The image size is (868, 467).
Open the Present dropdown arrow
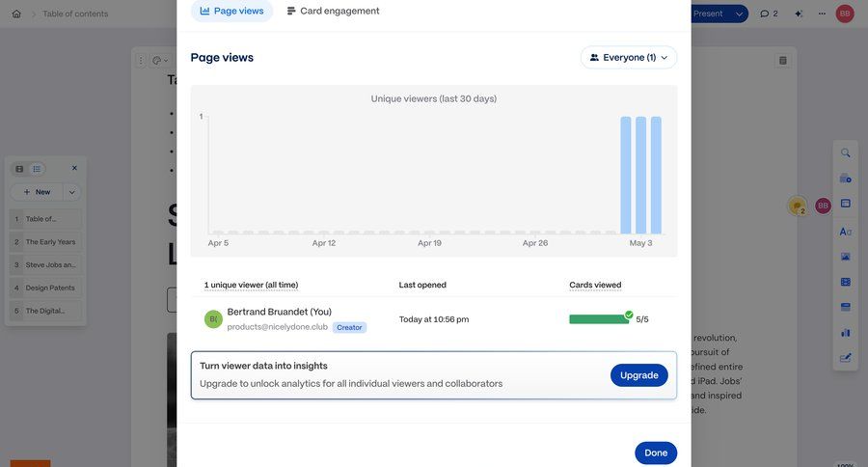click(x=739, y=14)
